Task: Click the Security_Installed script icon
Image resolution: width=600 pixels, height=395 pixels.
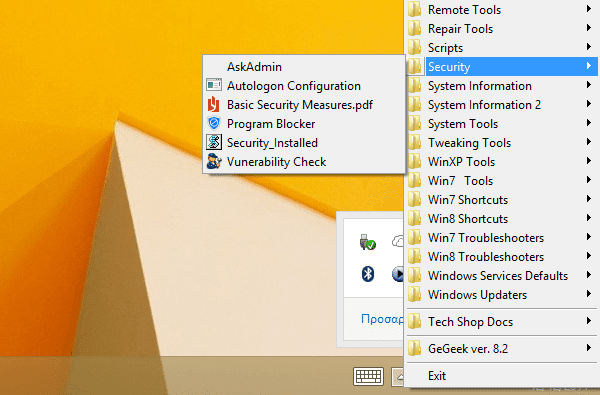Action: point(214,142)
